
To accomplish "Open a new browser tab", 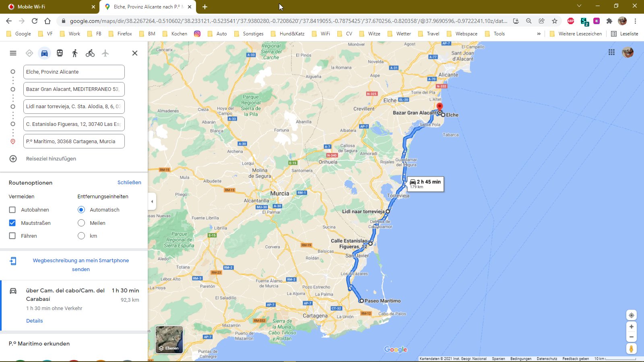I will [x=205, y=7].
